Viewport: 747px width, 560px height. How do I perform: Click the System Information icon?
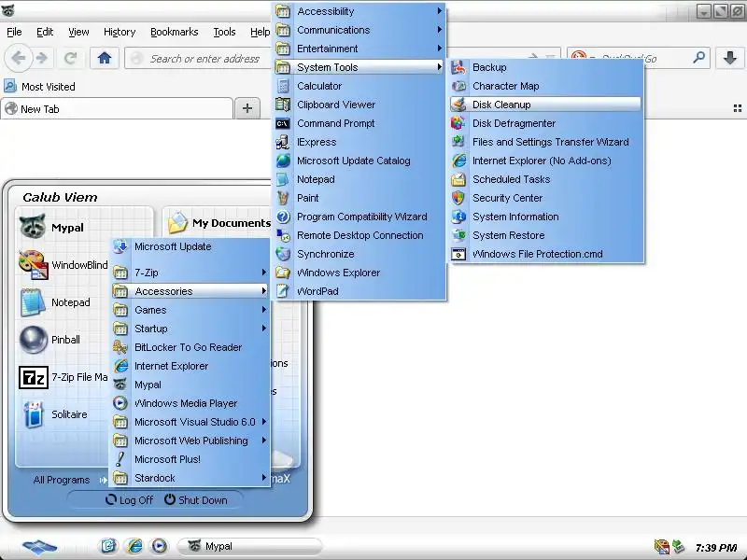pos(458,217)
